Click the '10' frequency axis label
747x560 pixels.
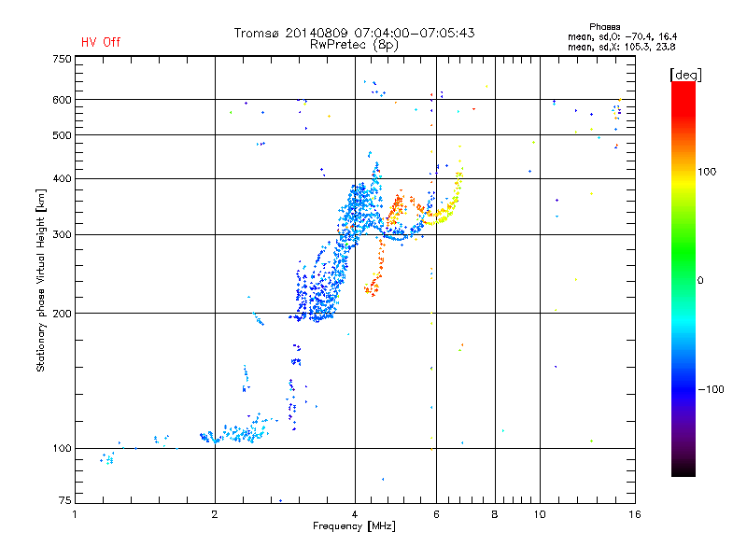(x=540, y=514)
